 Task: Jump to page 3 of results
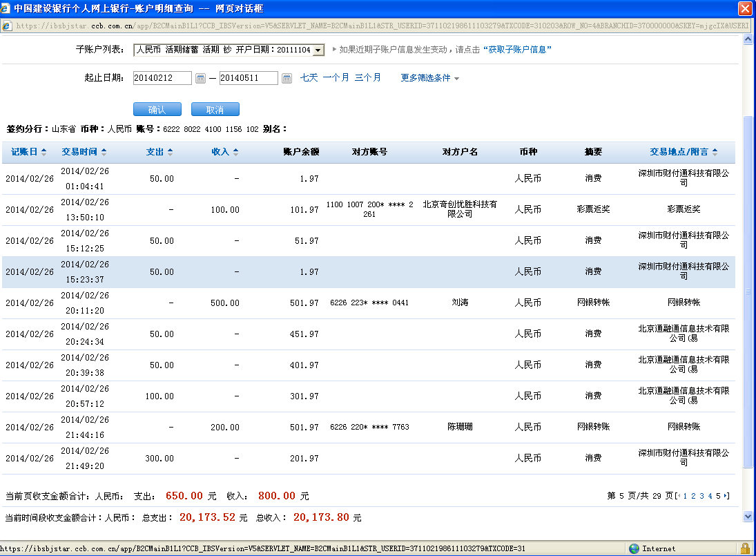click(x=701, y=496)
